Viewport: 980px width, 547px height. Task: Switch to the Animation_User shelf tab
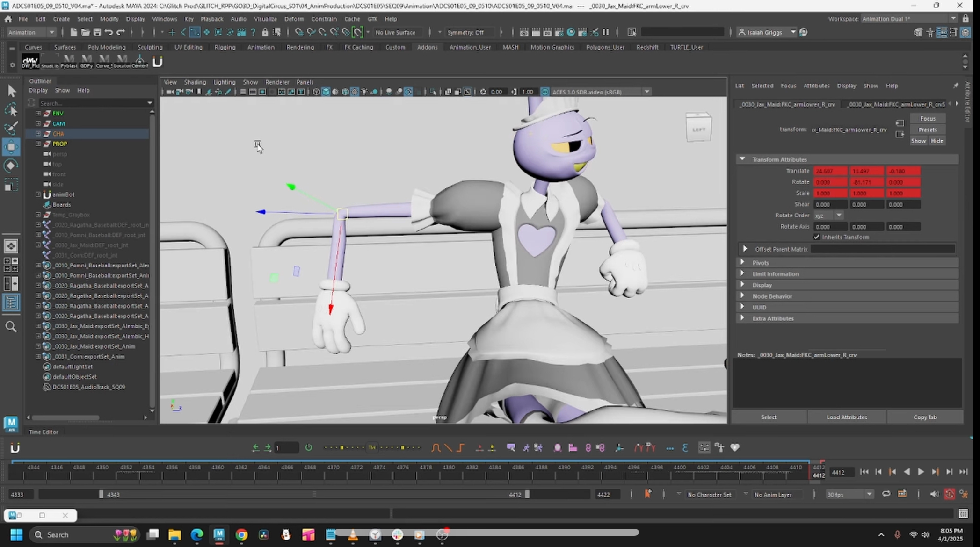pyautogui.click(x=470, y=47)
